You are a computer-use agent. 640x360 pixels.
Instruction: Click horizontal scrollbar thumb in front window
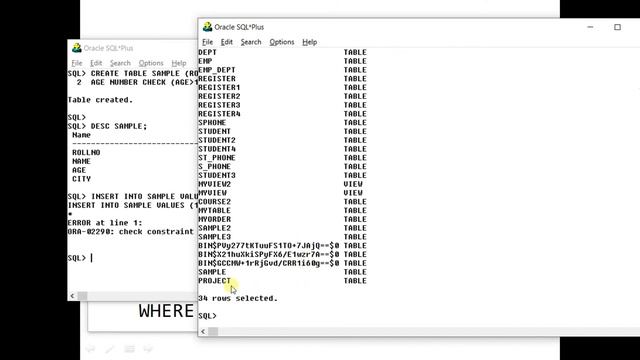[x=213, y=331]
